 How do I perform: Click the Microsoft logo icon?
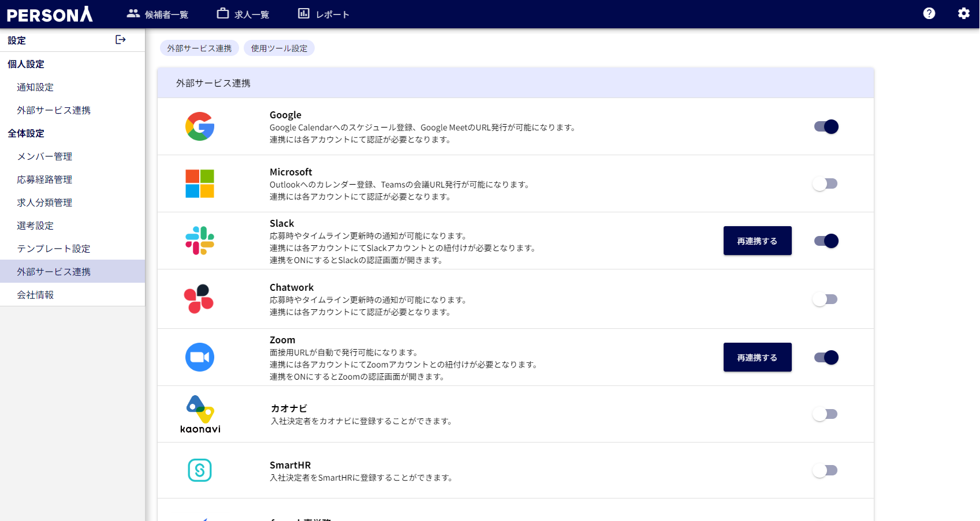point(200,183)
